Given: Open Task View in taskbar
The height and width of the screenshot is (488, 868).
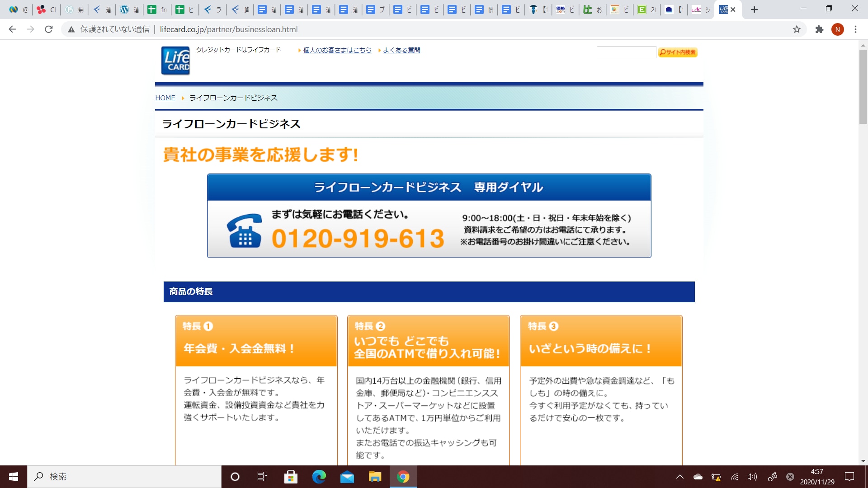Looking at the screenshot, I should [262, 477].
